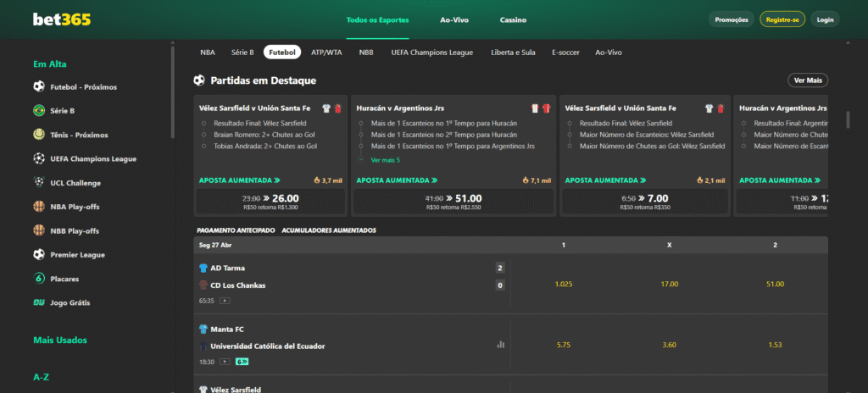Image resolution: width=868 pixels, height=393 pixels.
Task: Select draw odds 3.60
Action: (x=670, y=345)
